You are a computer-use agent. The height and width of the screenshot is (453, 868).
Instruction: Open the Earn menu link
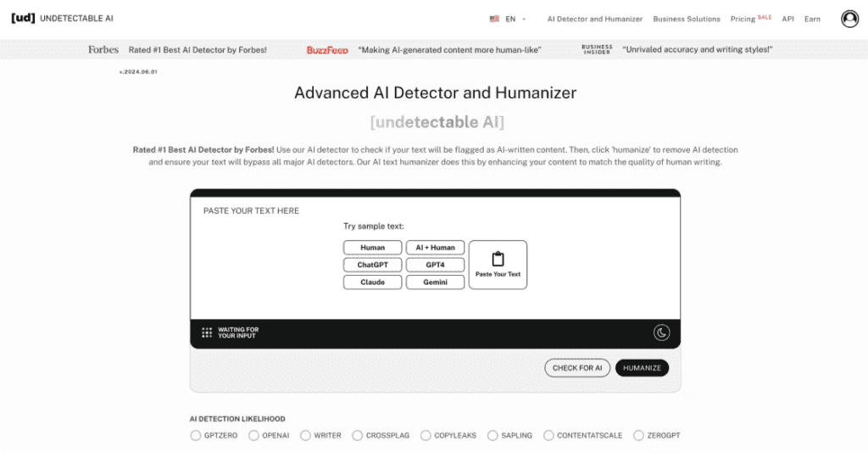pyautogui.click(x=812, y=19)
